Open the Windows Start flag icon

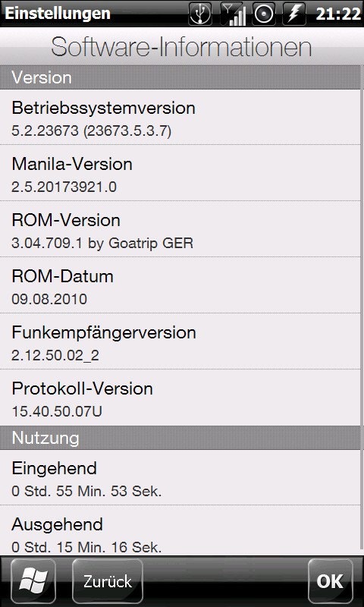coord(33,581)
